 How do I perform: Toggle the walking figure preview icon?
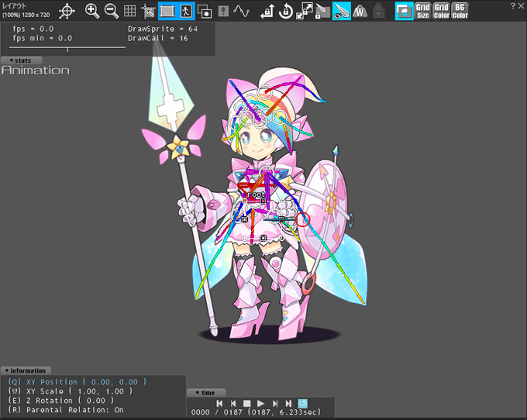click(185, 11)
